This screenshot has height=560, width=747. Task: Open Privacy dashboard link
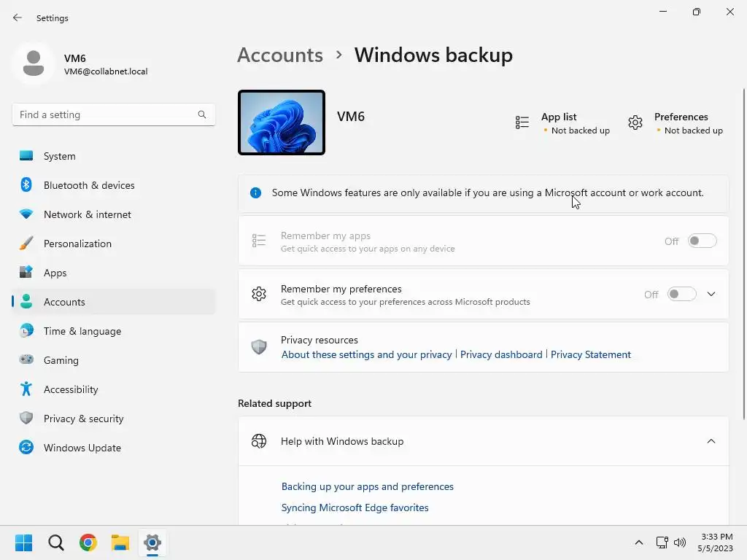click(x=501, y=354)
